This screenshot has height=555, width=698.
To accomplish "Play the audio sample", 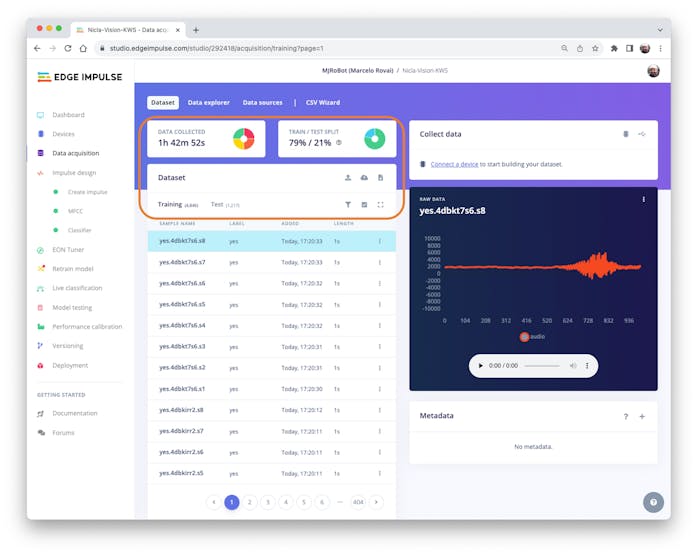I will (x=480, y=366).
